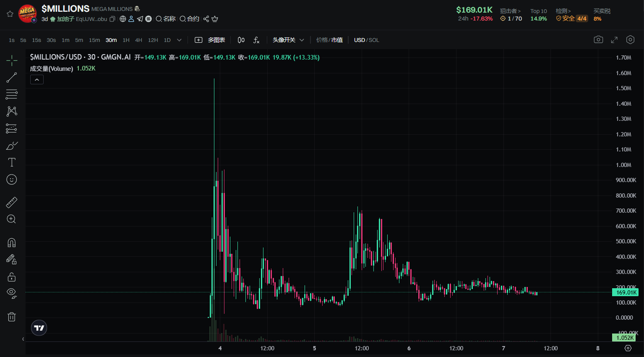644x357 pixels.
Task: Open time axis settings gear
Action: (x=628, y=348)
